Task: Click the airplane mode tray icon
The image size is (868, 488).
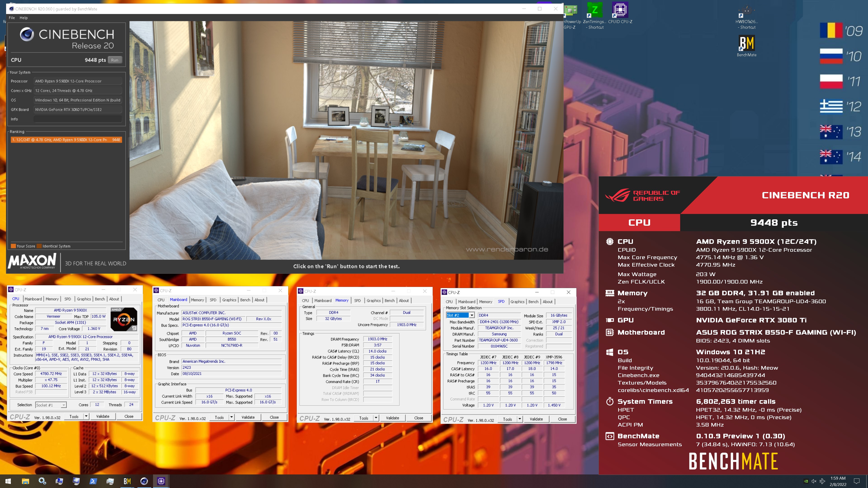Action: (822, 481)
